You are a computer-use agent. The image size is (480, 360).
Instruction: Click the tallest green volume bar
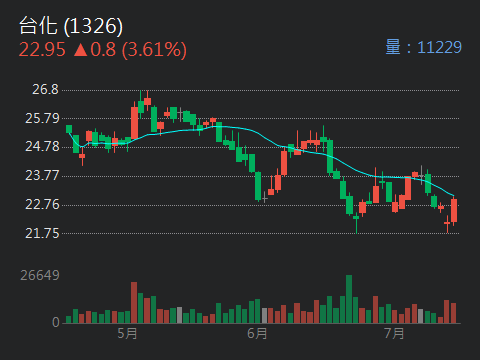pos(349,299)
